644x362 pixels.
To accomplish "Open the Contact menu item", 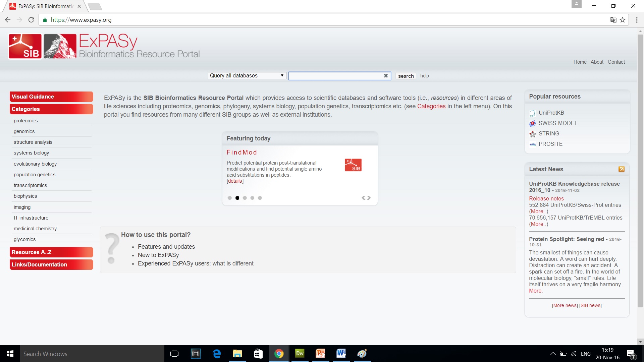I will click(616, 62).
